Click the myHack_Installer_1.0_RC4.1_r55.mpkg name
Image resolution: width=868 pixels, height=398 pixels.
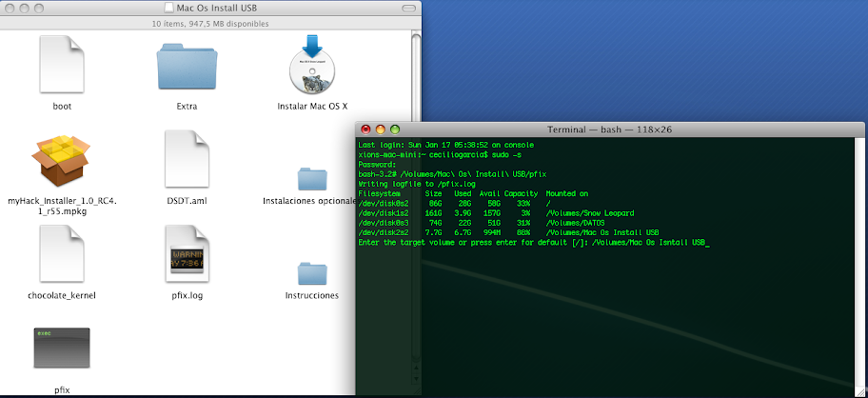point(62,206)
